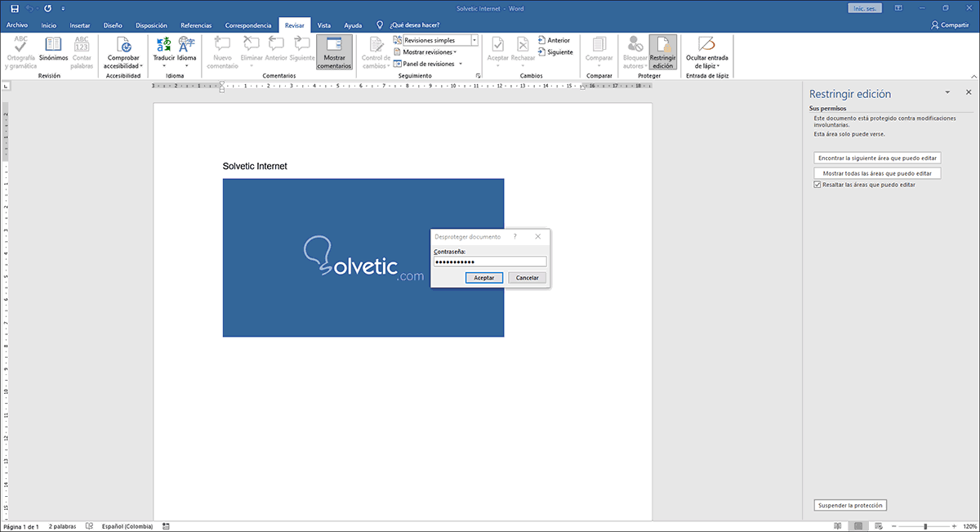
Task: Switch to the Vista tab
Action: pyautogui.click(x=324, y=25)
